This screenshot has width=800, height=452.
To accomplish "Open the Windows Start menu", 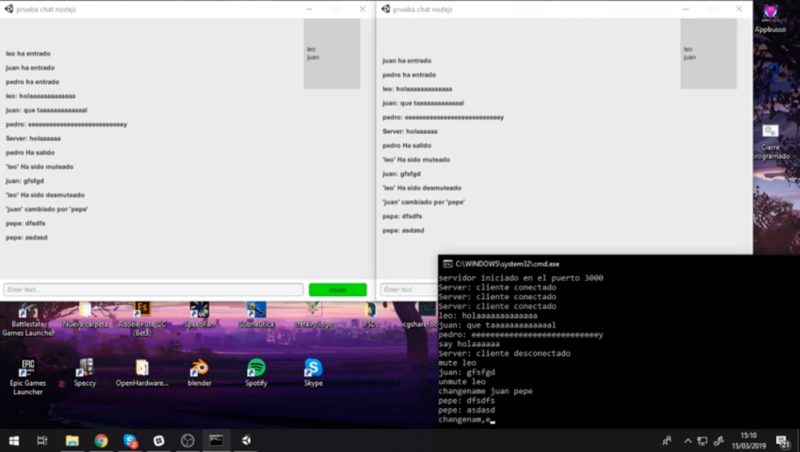I will click(x=14, y=440).
